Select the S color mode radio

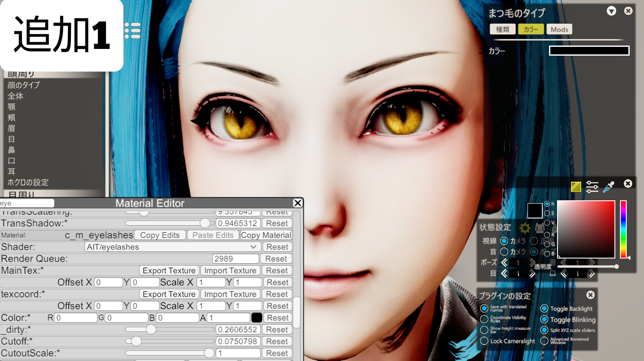547,213
